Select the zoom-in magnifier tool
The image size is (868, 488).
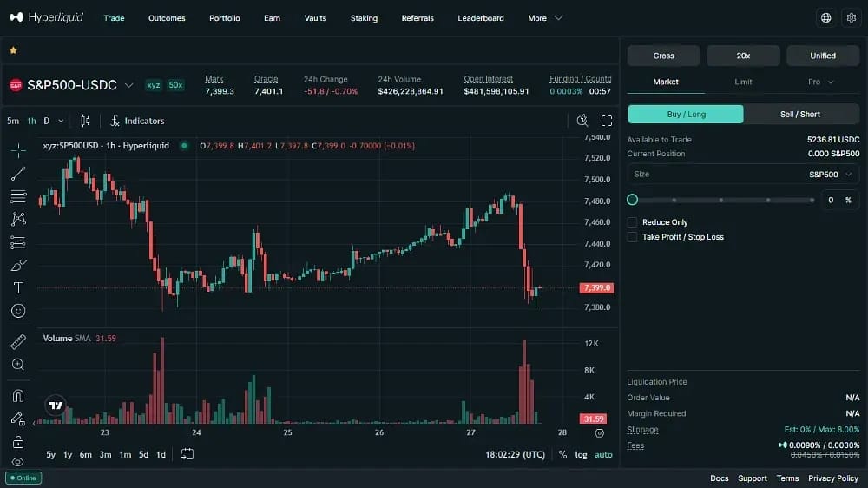18,365
